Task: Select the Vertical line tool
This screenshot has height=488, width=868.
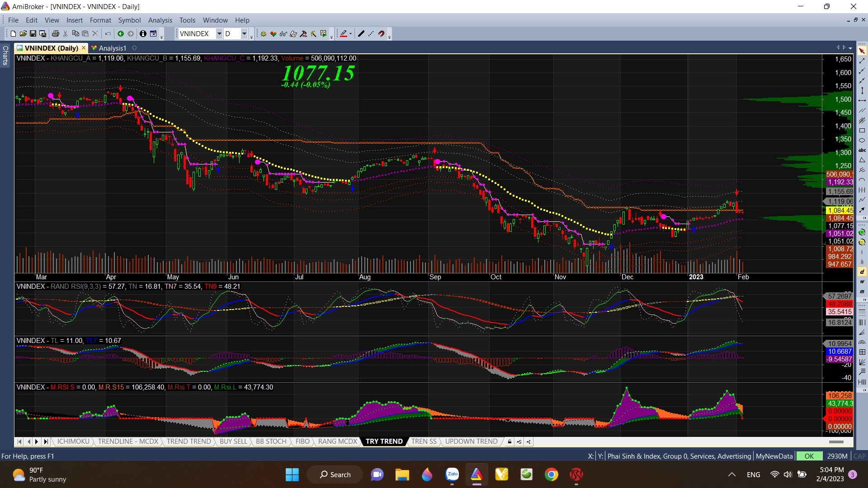Action: (x=862, y=90)
